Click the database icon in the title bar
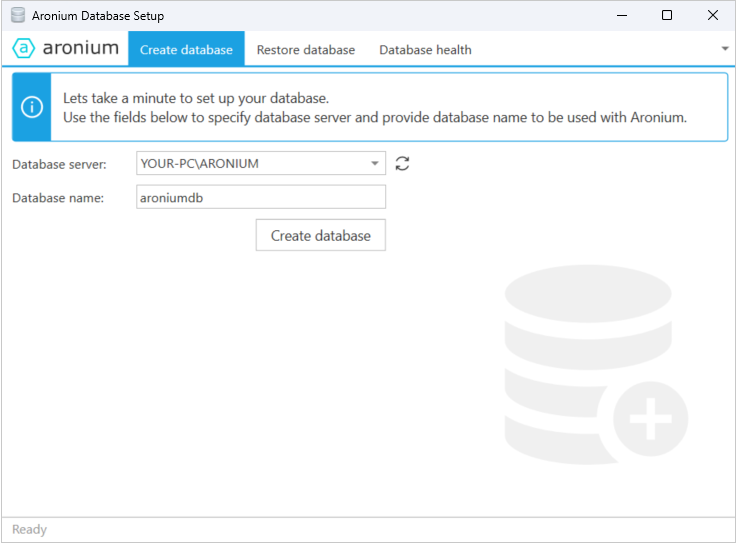 coord(18,15)
